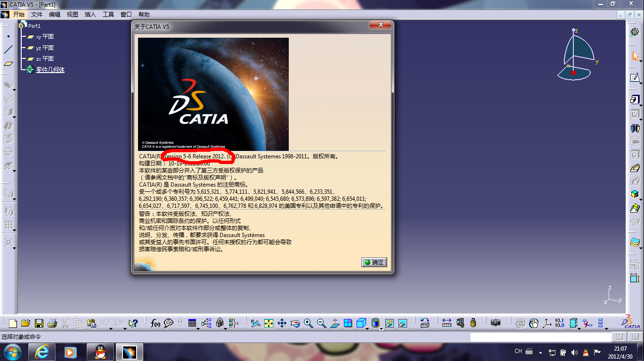Select the Pan tool icon
This screenshot has height=361, width=644.
click(x=282, y=323)
